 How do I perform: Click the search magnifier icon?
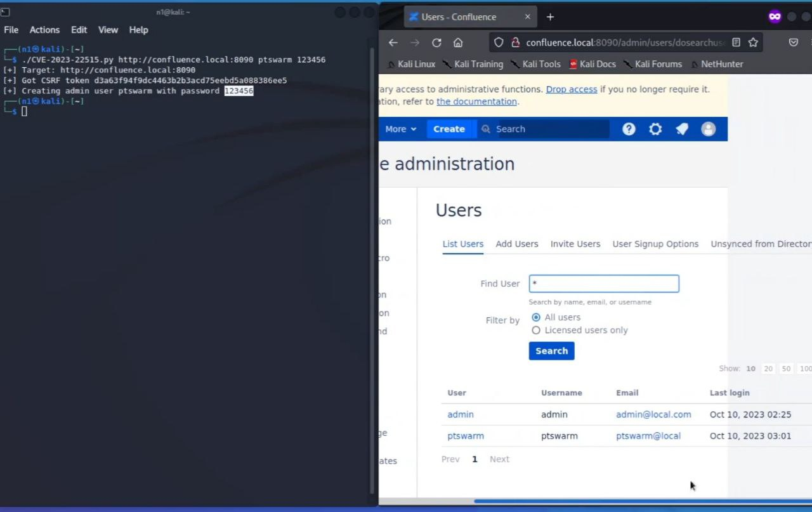(486, 129)
